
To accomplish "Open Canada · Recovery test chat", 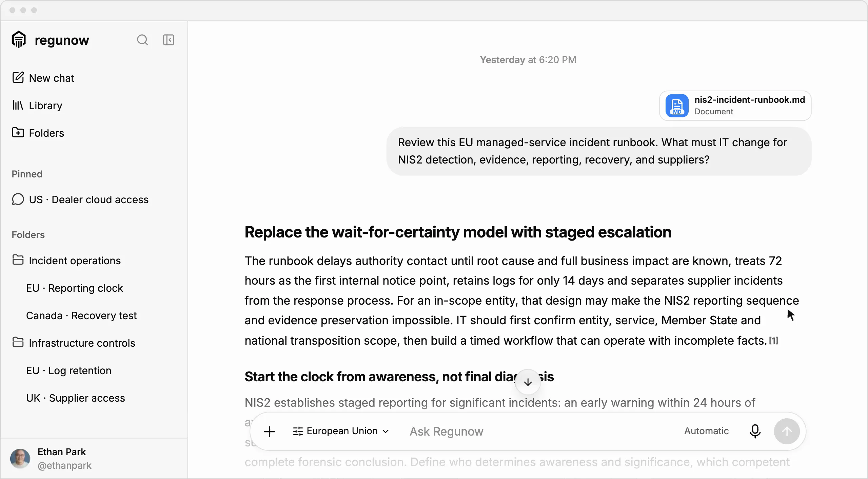I will (x=81, y=315).
